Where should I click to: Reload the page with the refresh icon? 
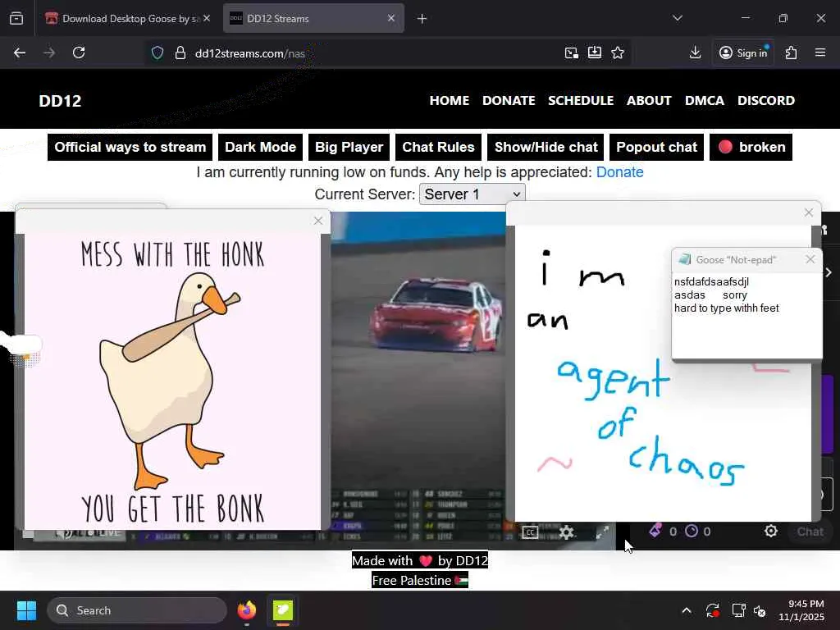[79, 52]
